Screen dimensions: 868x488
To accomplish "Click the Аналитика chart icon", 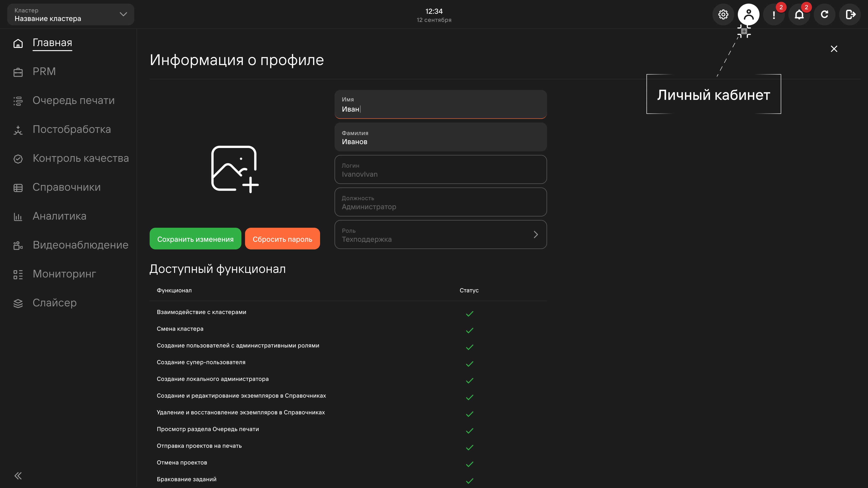I will 18,217.
